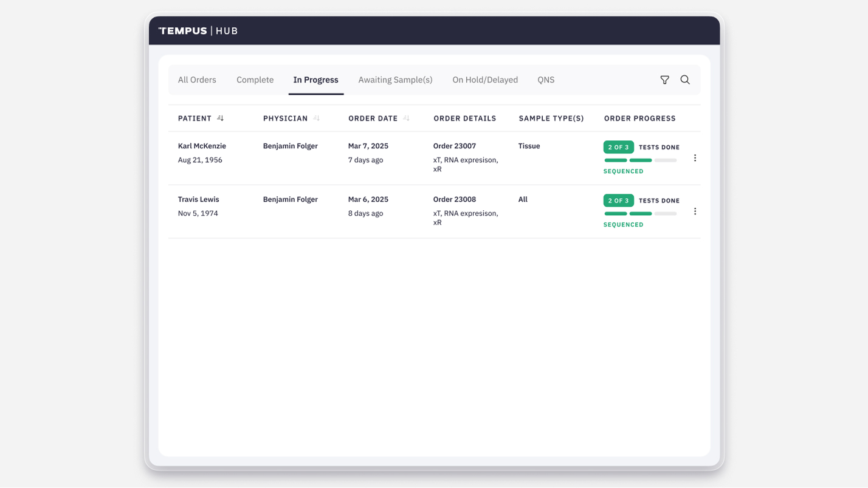Click the Mar 7, 2025 order date

coord(368,146)
